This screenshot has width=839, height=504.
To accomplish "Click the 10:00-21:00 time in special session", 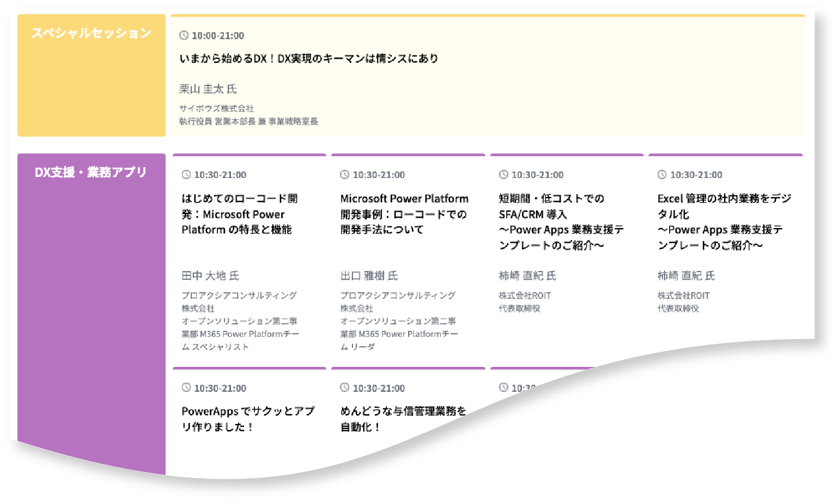I will click(218, 35).
